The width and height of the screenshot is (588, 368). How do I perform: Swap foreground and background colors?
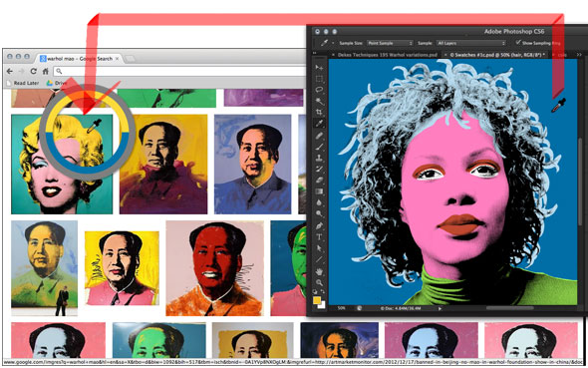pos(323,291)
